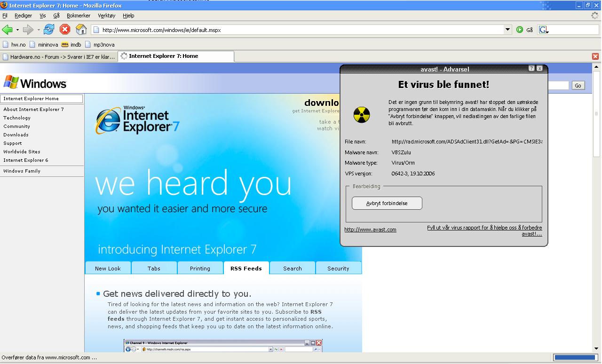This screenshot has height=364, width=602.
Task: Open the http://www.avast.com link
Action: point(371,229)
